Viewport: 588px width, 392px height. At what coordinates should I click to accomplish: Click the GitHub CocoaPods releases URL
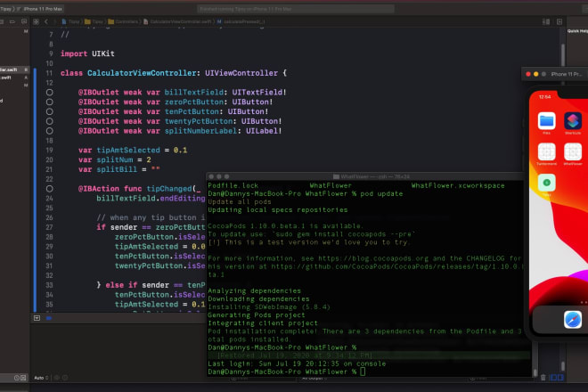396,266
